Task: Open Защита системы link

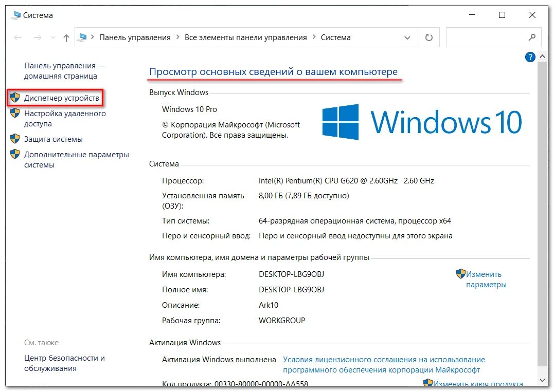Action: (53, 139)
